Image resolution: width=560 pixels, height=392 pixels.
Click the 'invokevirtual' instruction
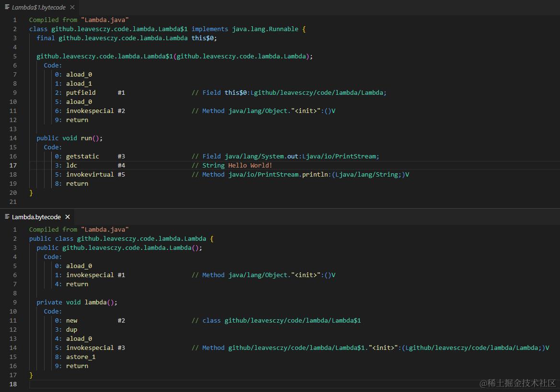(x=90, y=174)
